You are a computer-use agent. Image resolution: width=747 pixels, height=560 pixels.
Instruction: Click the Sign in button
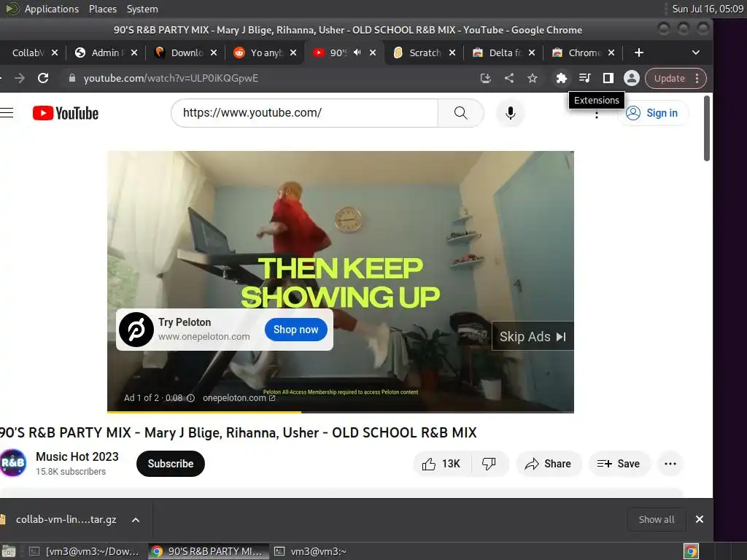653,113
